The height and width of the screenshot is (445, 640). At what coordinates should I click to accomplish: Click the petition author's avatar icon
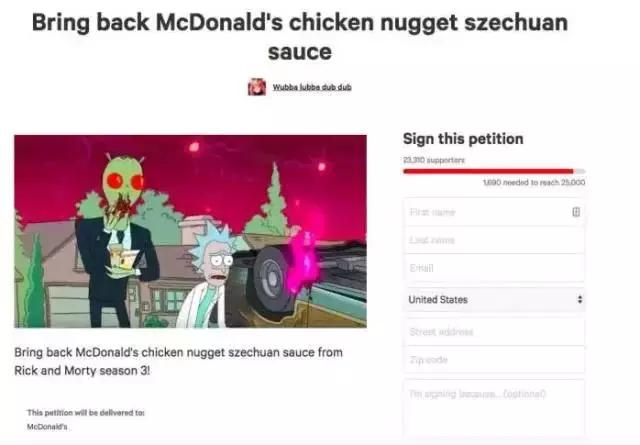[x=257, y=87]
